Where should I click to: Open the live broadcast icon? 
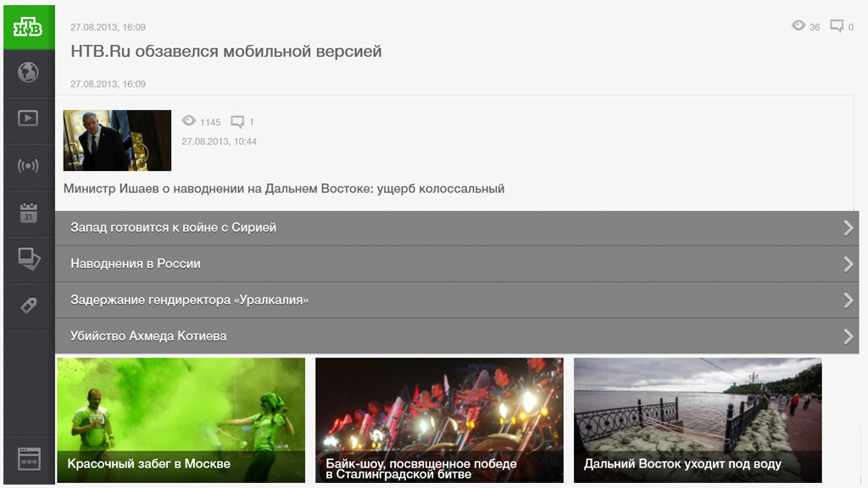click(x=28, y=165)
